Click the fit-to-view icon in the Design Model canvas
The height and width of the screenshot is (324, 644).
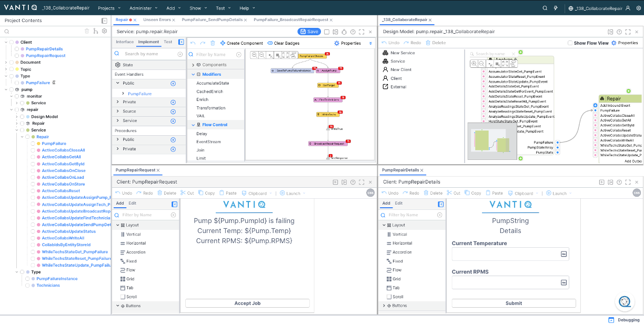coord(505,64)
